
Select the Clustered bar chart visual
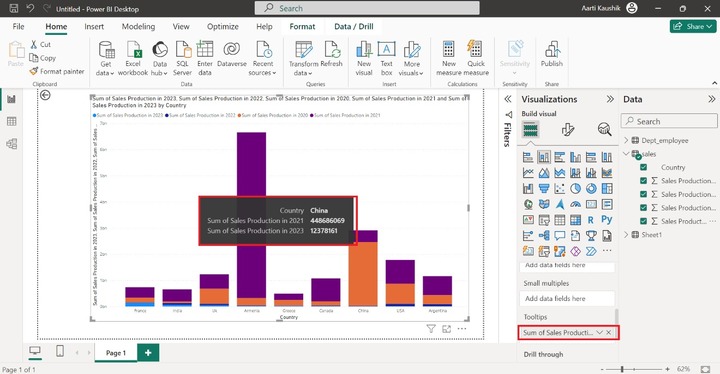click(x=560, y=157)
